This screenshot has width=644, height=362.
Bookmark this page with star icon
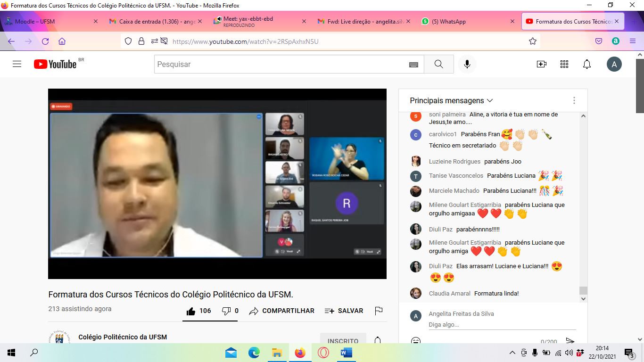click(x=533, y=41)
